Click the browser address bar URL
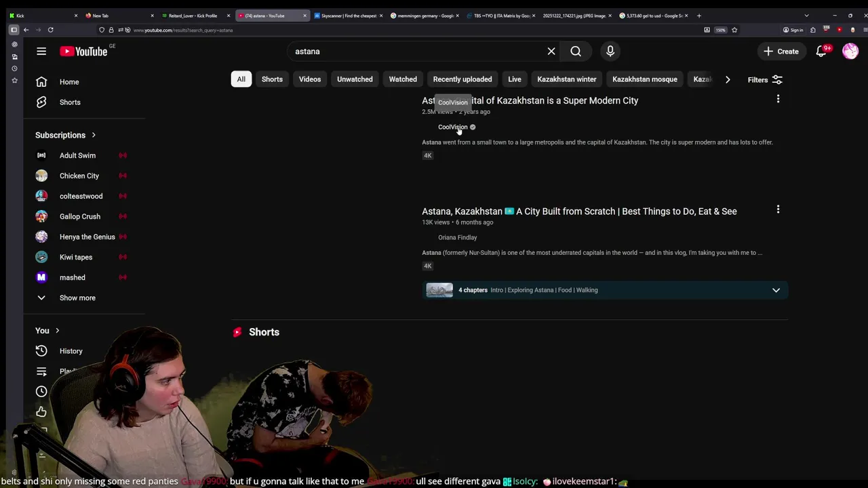Screen dimensions: 868x488 point(182,30)
